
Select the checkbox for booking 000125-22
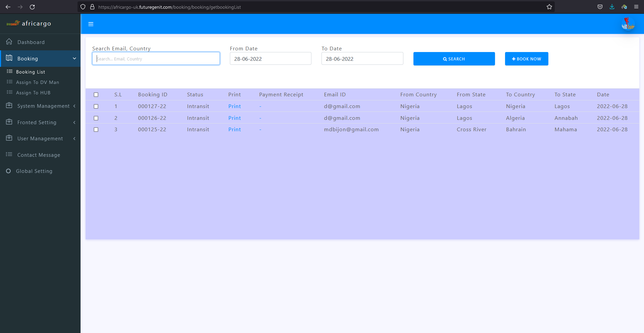tap(96, 130)
